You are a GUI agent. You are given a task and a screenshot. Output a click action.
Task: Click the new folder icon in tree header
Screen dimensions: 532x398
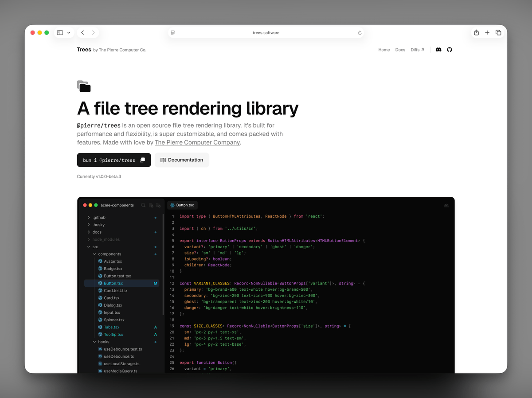click(x=158, y=205)
